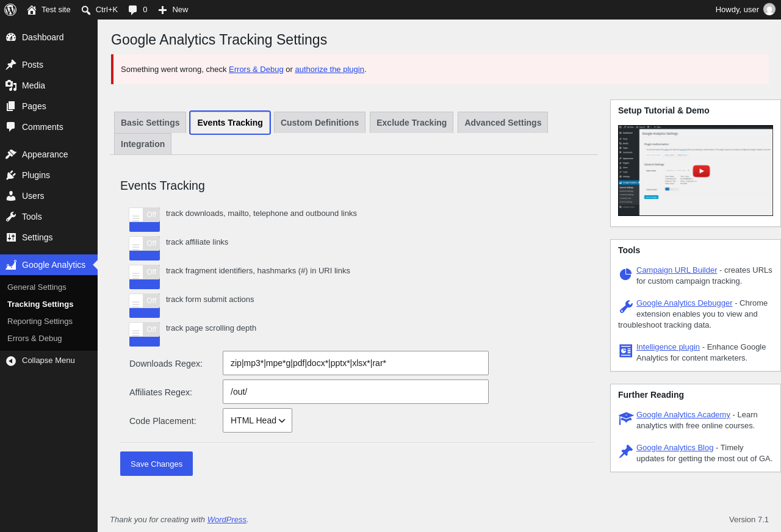Open the Basic Settings tab
This screenshot has width=781, height=532.
coord(150,123)
